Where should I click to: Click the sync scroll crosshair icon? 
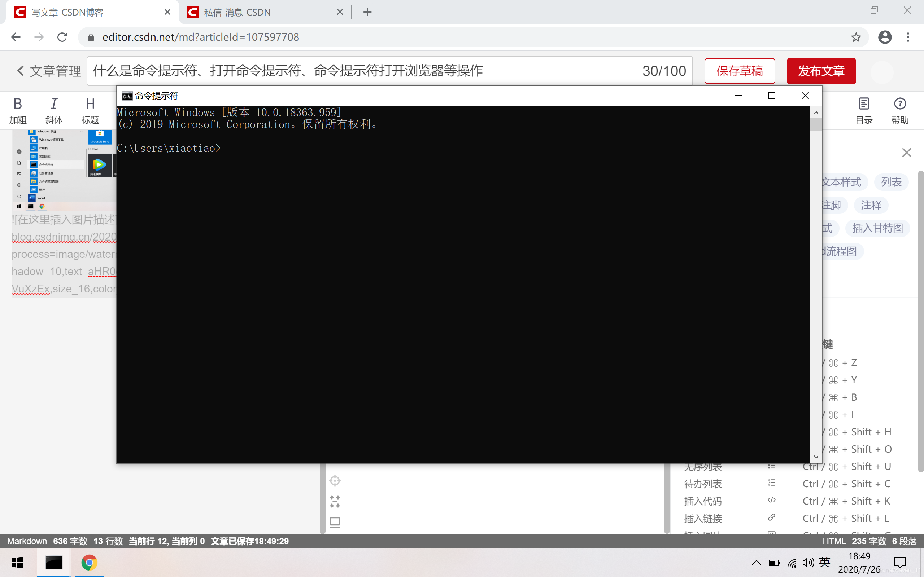click(x=335, y=480)
